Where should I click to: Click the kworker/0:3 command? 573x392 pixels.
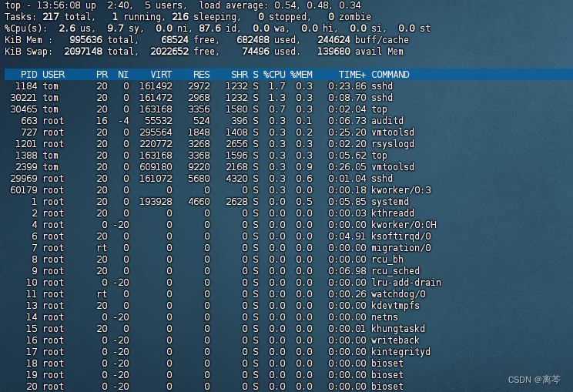pos(401,190)
